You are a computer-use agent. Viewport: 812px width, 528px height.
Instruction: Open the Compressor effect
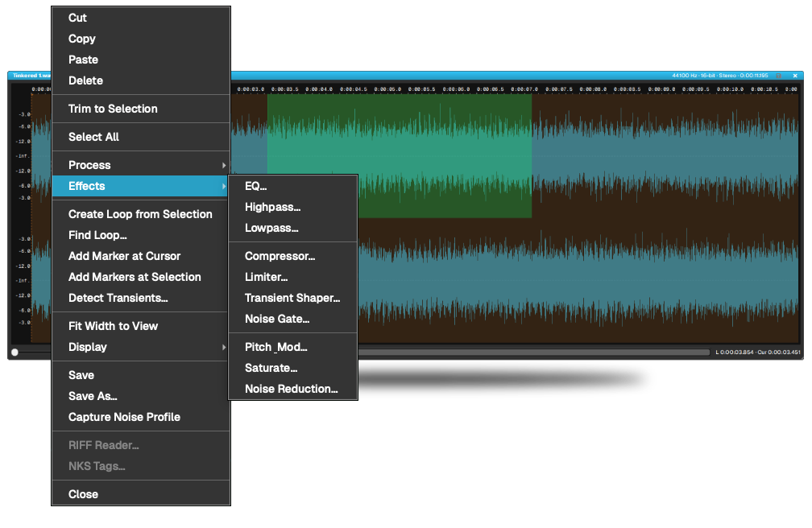293,256
